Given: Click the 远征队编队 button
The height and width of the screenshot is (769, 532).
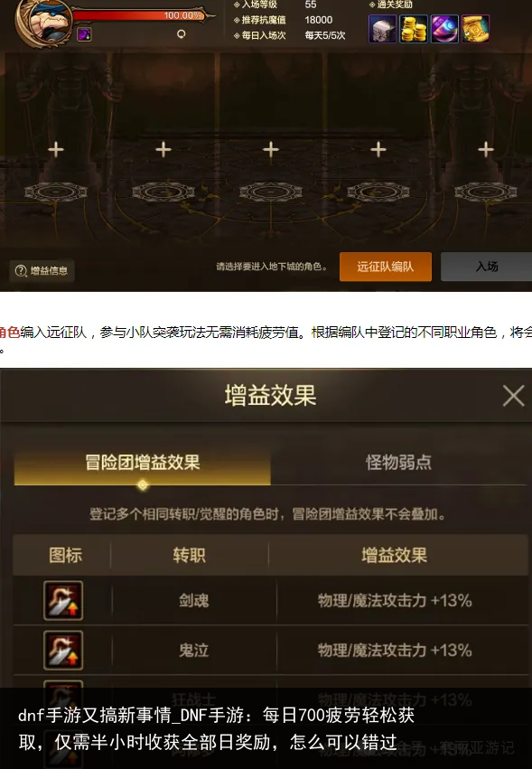Looking at the screenshot, I should 386,267.
